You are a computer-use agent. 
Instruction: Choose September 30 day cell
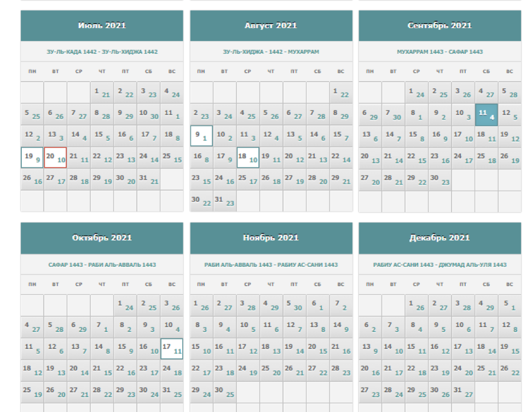[x=440, y=179]
